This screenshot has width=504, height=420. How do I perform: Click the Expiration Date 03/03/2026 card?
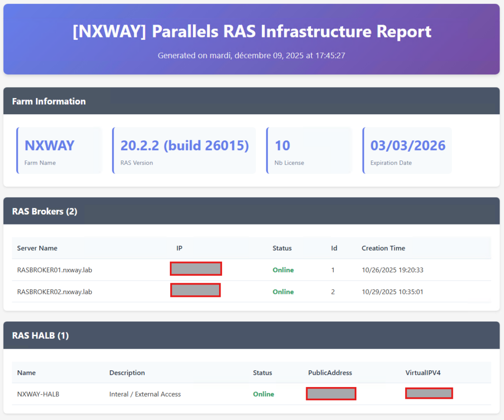[x=407, y=151]
